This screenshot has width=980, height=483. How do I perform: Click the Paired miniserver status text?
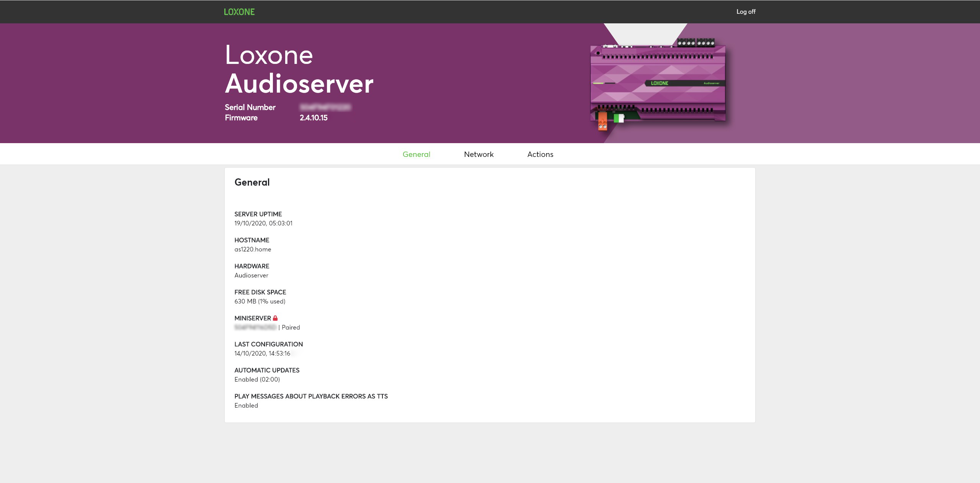pyautogui.click(x=291, y=328)
